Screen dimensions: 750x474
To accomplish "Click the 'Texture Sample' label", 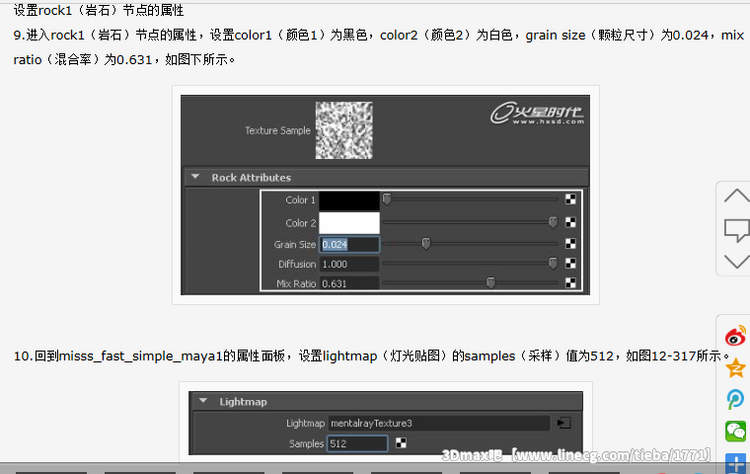I will 277,130.
